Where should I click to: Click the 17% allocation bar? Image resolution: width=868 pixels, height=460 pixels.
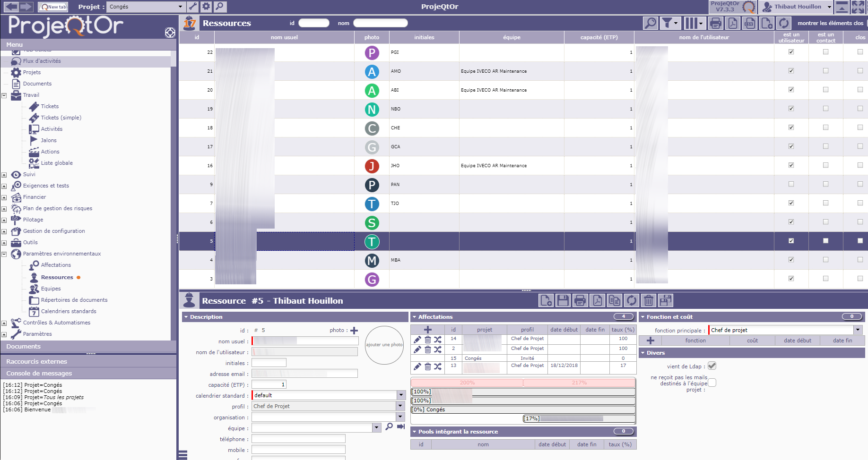click(579, 418)
